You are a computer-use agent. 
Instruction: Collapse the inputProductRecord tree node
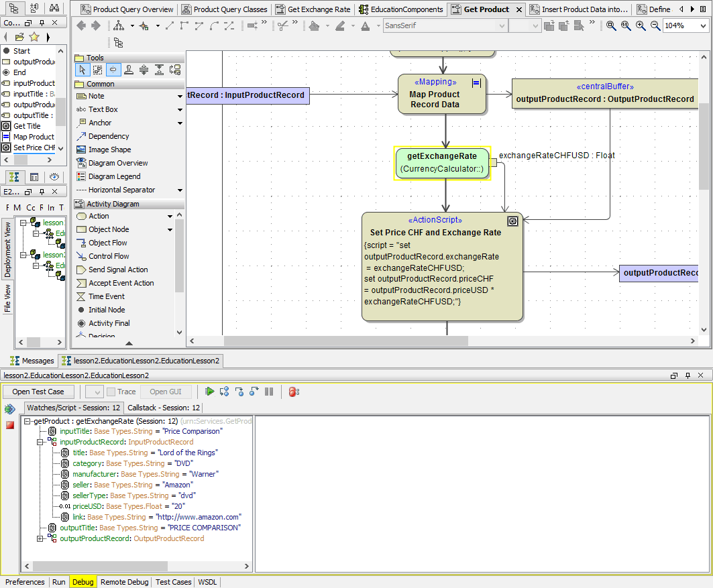tap(40, 442)
